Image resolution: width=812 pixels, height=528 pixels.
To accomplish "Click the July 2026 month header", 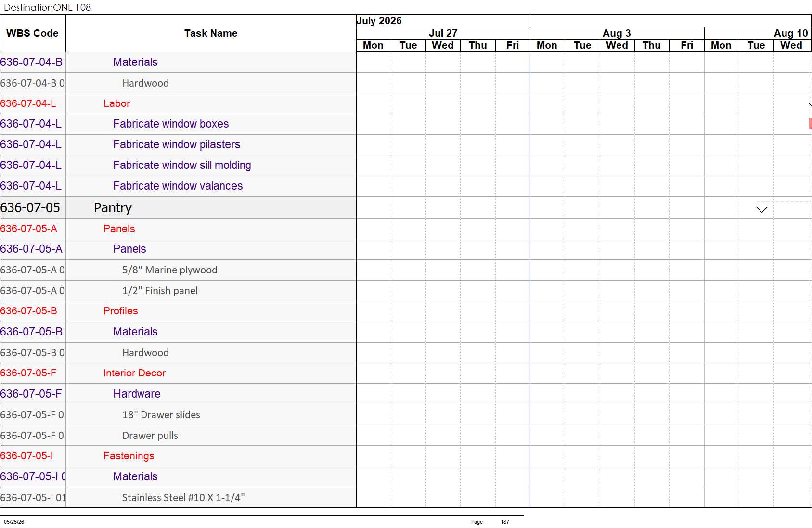I will [x=379, y=21].
